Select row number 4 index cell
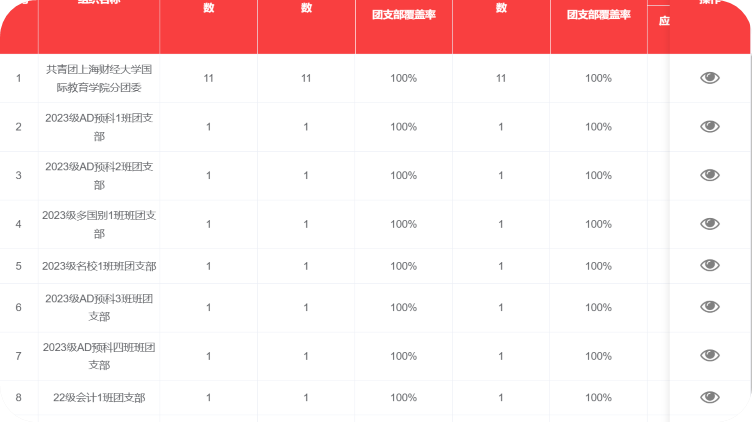Screen dimensions: 752x422 (x=18, y=224)
